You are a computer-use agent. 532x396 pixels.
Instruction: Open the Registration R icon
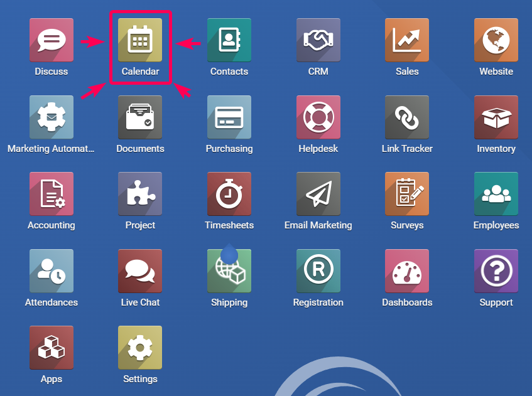click(318, 271)
